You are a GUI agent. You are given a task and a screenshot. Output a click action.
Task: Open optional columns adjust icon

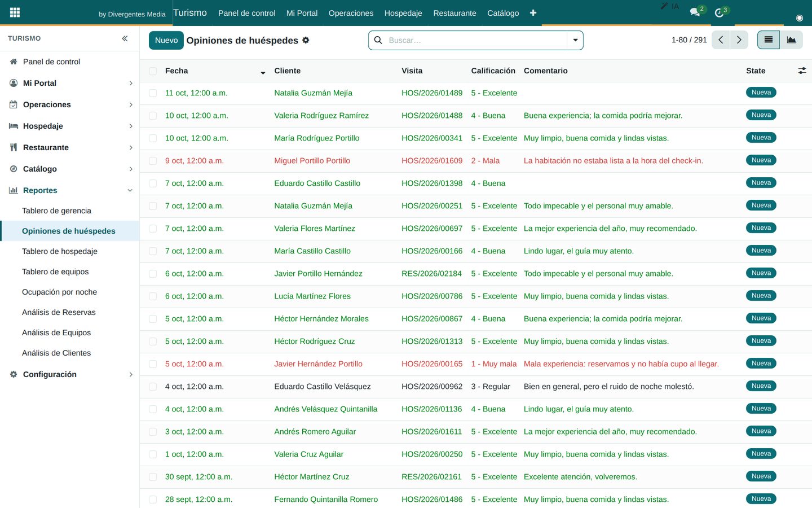pyautogui.click(x=802, y=71)
